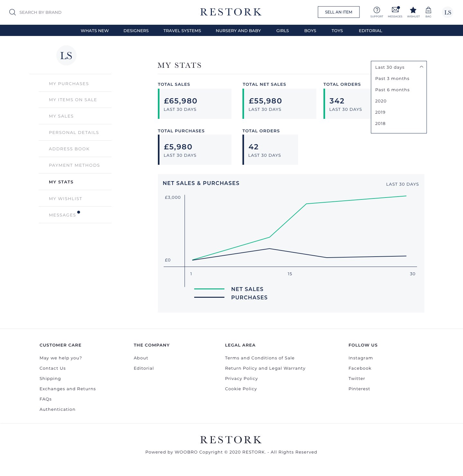Open Contact Us footer link
This screenshot has height=476, width=463.
pyautogui.click(x=52, y=368)
